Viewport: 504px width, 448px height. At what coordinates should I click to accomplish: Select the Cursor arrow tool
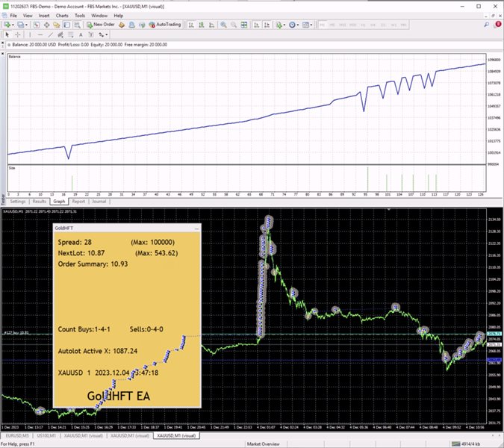click(7, 34)
